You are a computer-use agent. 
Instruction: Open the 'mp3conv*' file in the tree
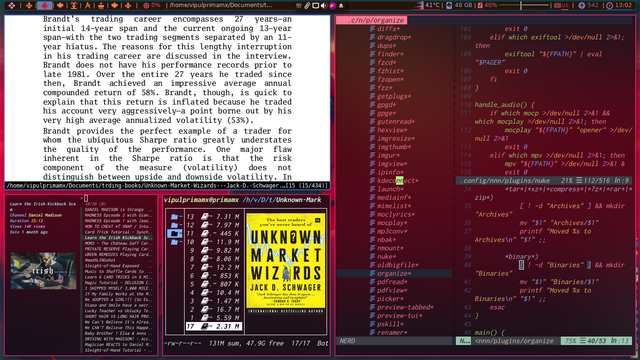(389, 231)
